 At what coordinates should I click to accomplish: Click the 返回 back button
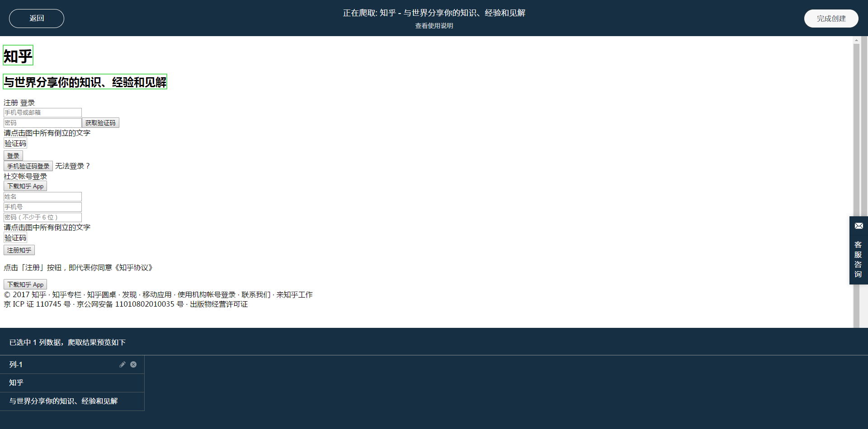click(36, 18)
